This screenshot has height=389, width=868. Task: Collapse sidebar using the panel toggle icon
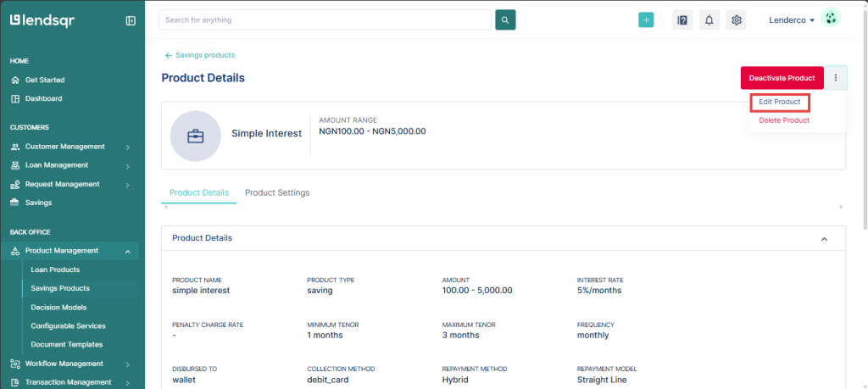pyautogui.click(x=131, y=20)
